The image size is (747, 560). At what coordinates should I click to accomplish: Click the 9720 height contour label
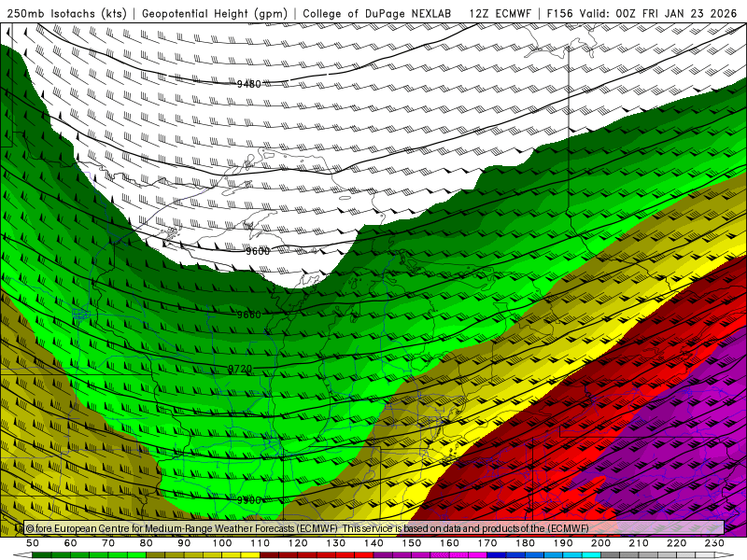[240, 369]
